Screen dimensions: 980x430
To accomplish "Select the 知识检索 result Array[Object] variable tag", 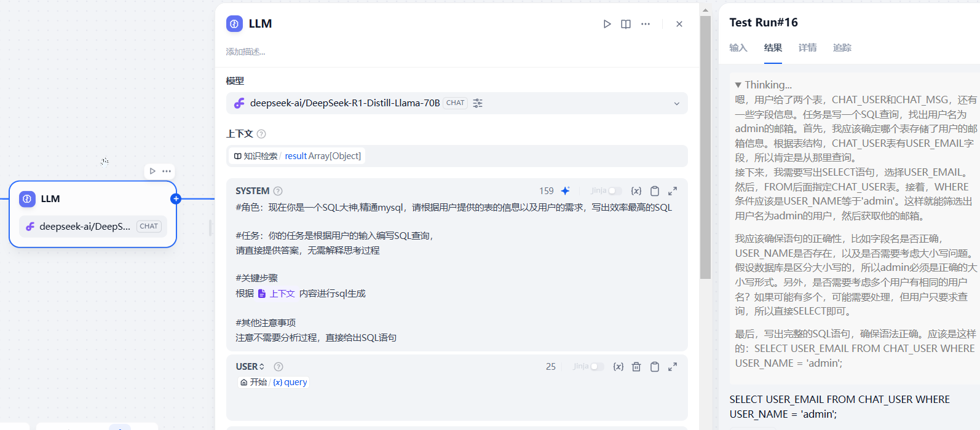I will pos(298,156).
